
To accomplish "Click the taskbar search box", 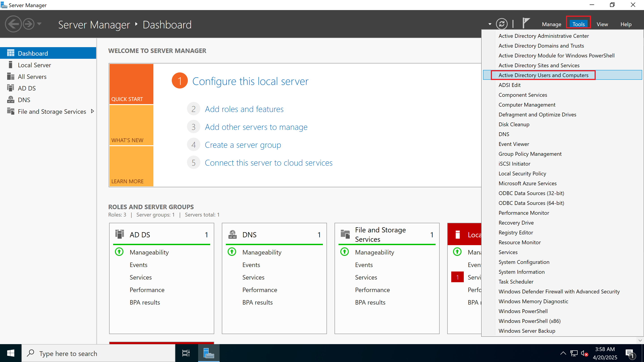I will pos(98,353).
